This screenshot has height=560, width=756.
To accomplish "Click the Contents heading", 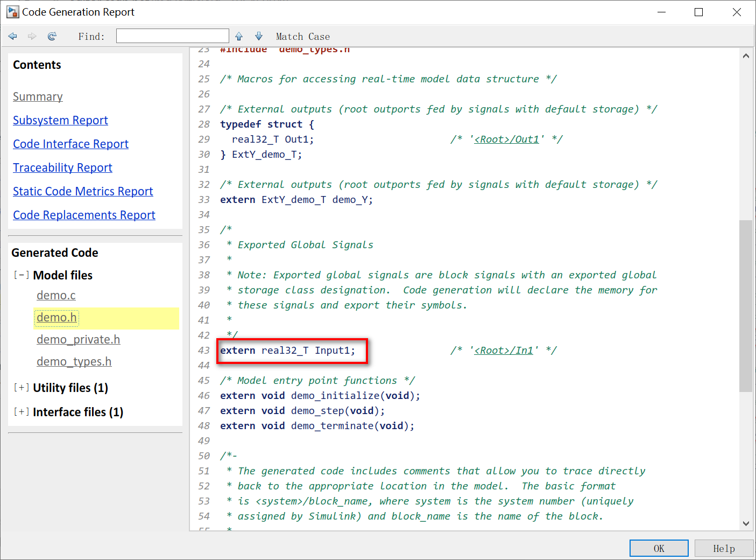I will [x=37, y=65].
